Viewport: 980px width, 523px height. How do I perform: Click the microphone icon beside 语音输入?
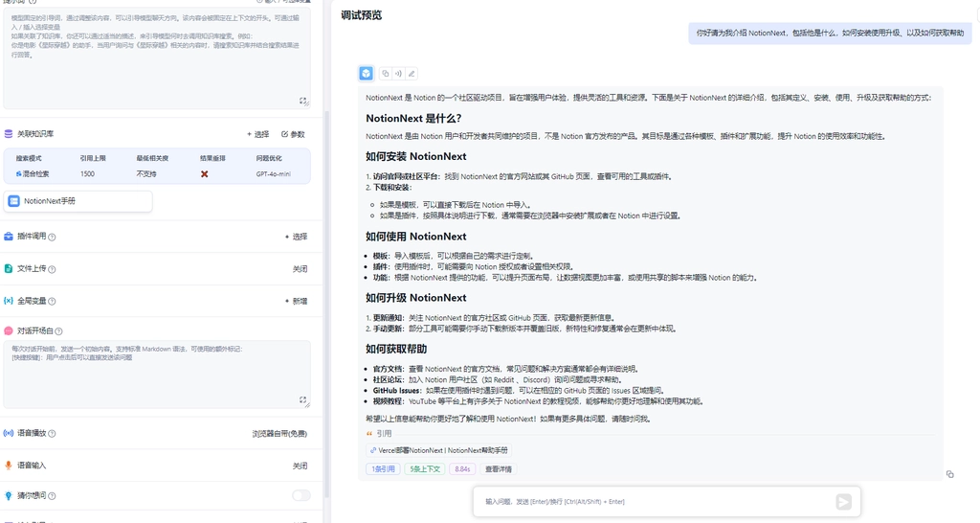9,466
